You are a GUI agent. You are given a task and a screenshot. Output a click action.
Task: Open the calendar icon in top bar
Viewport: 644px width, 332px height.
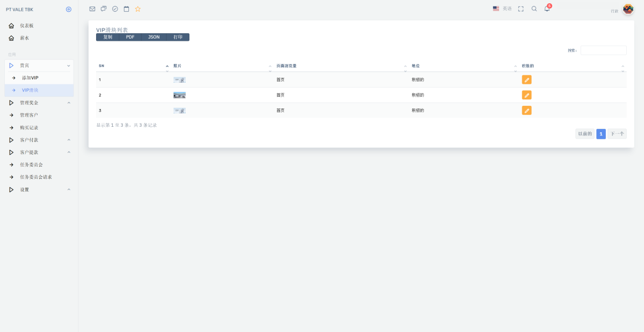coord(126,9)
